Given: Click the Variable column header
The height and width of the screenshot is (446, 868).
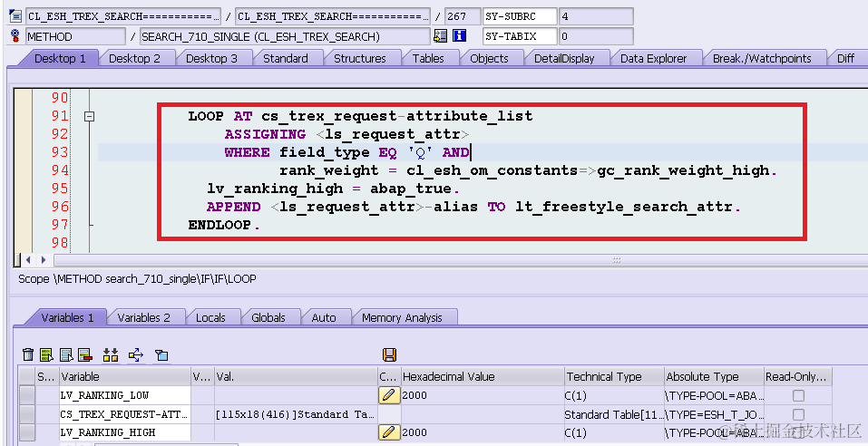Looking at the screenshot, I should (125, 376).
